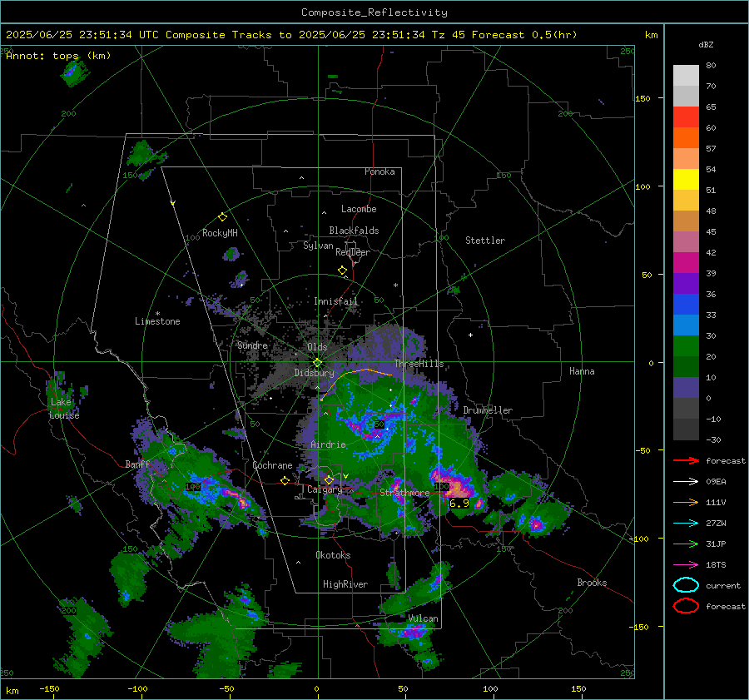Screen dimensions: 749x700
Task: Click the Strathmore label
Action: [404, 492]
